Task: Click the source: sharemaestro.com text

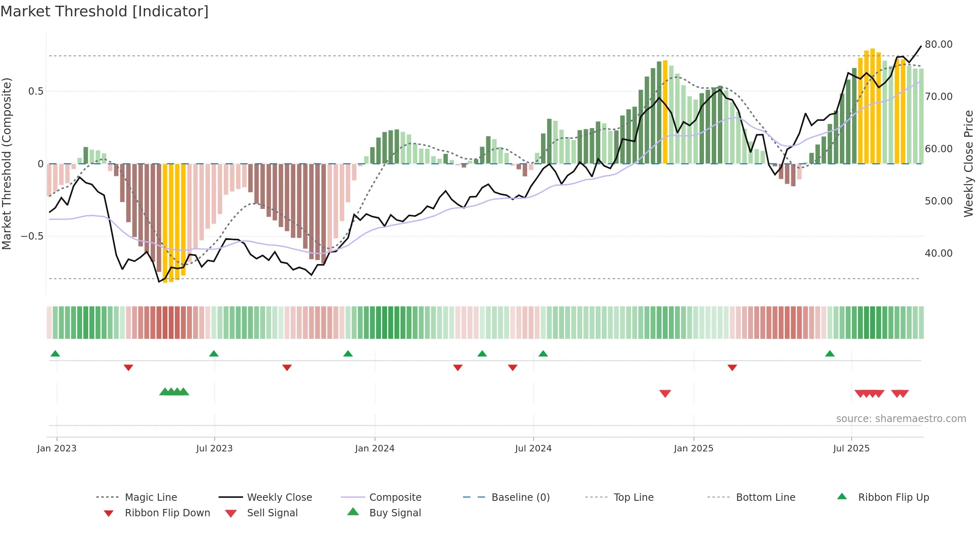Action: pos(901,419)
